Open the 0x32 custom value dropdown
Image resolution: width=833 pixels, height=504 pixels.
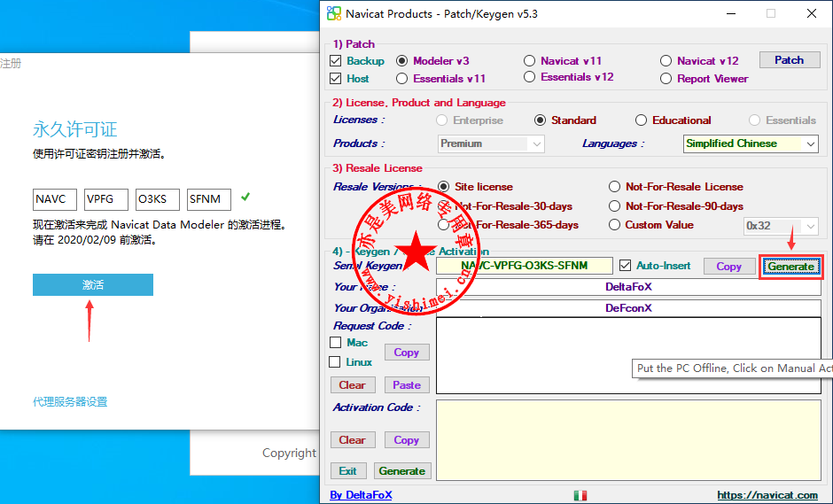781,226
